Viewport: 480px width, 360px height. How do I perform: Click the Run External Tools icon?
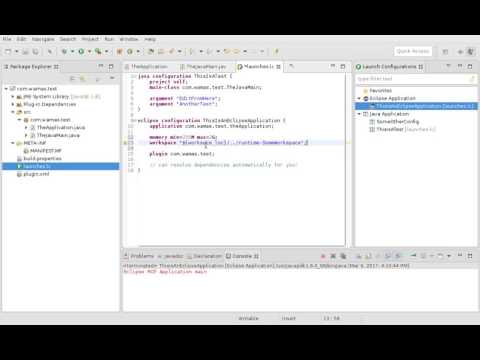tap(98, 52)
